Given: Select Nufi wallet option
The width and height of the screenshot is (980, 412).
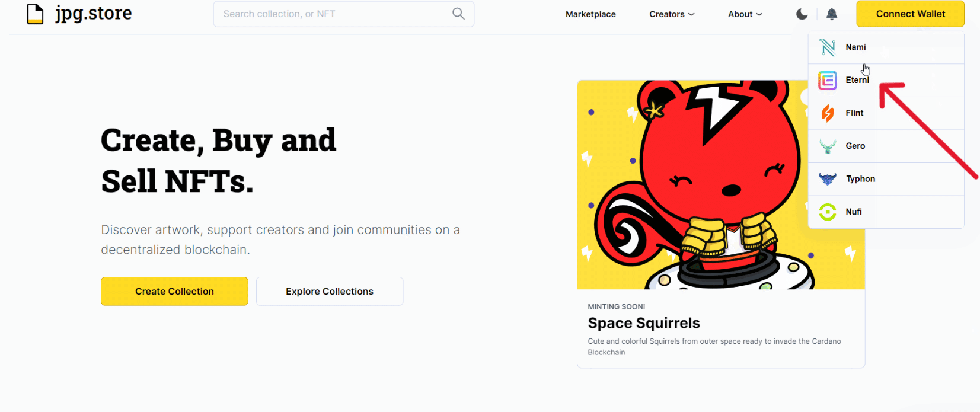Looking at the screenshot, I should pyautogui.click(x=886, y=212).
